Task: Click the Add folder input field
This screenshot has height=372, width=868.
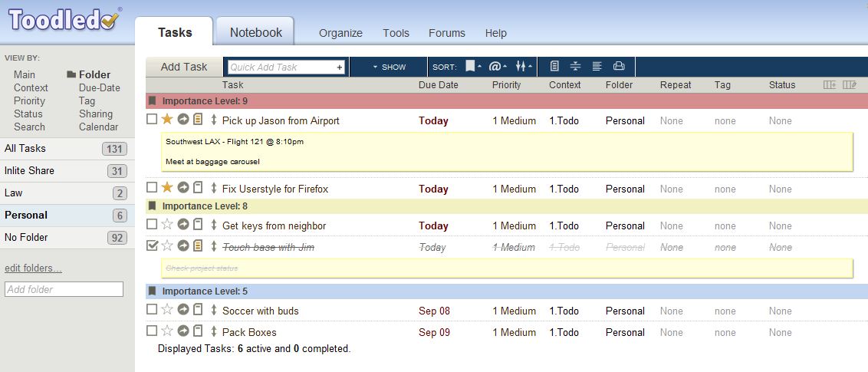Action: pyautogui.click(x=64, y=289)
